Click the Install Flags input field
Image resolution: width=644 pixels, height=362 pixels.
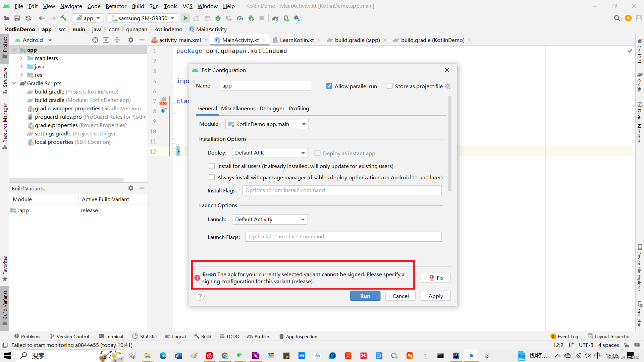342,190
